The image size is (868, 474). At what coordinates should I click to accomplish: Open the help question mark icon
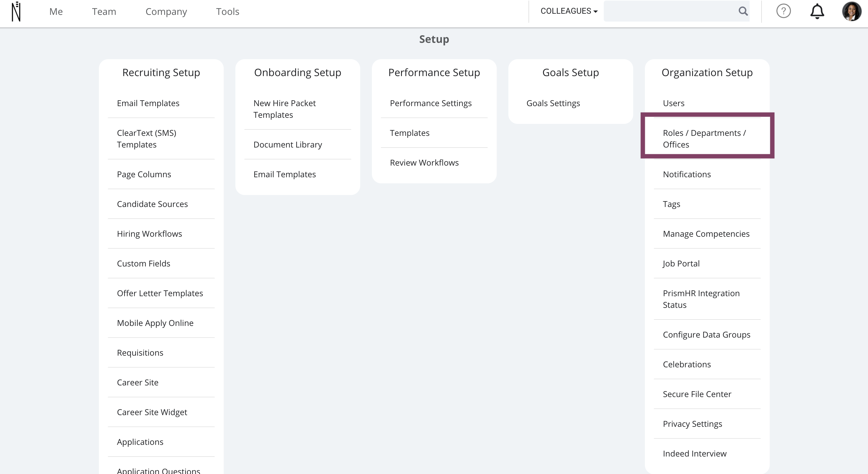783,11
